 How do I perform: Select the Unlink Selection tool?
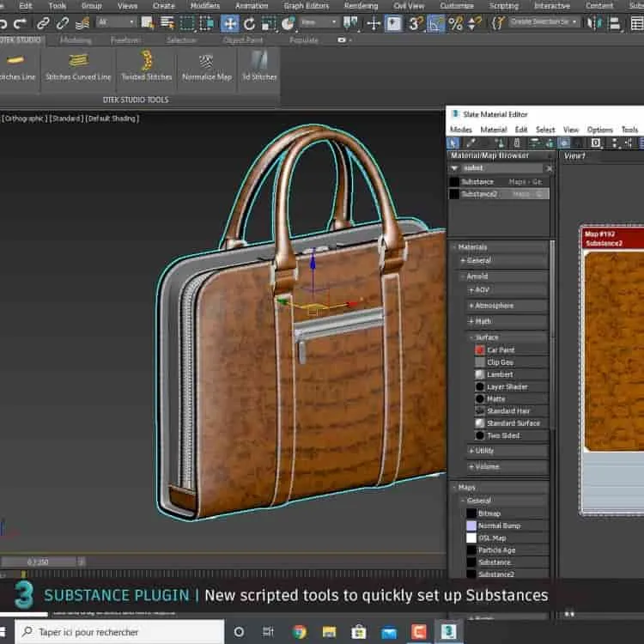click(x=63, y=23)
